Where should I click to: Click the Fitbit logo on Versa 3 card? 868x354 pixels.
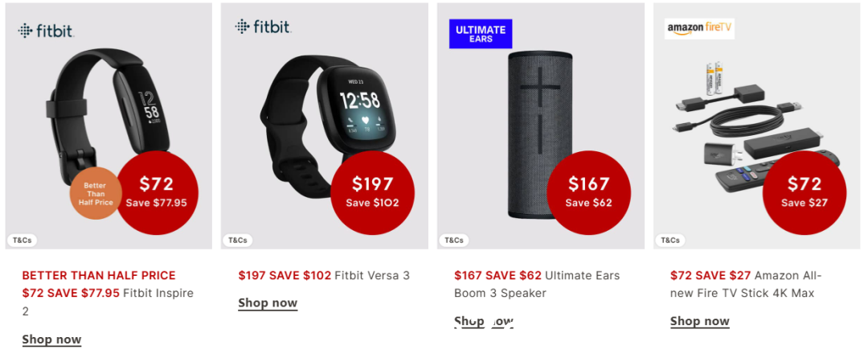pyautogui.click(x=263, y=27)
